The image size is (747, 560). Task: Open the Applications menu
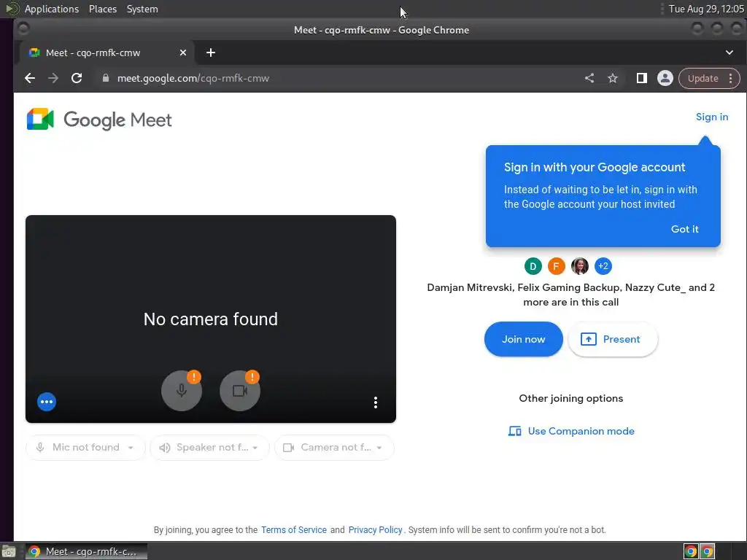(52, 9)
